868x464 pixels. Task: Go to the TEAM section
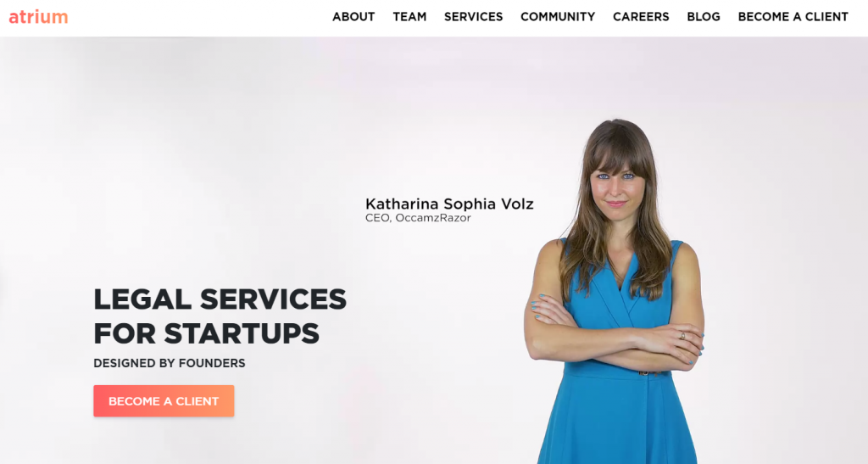pos(409,17)
